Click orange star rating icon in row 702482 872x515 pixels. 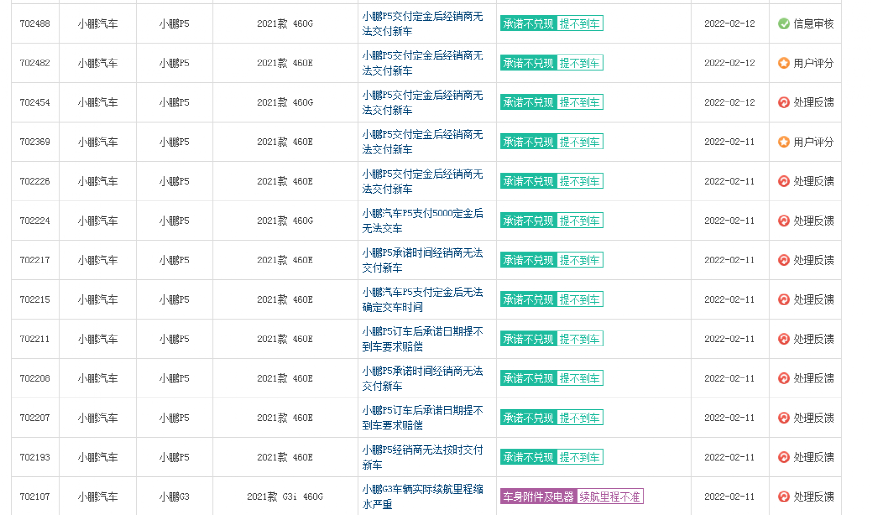pos(784,63)
